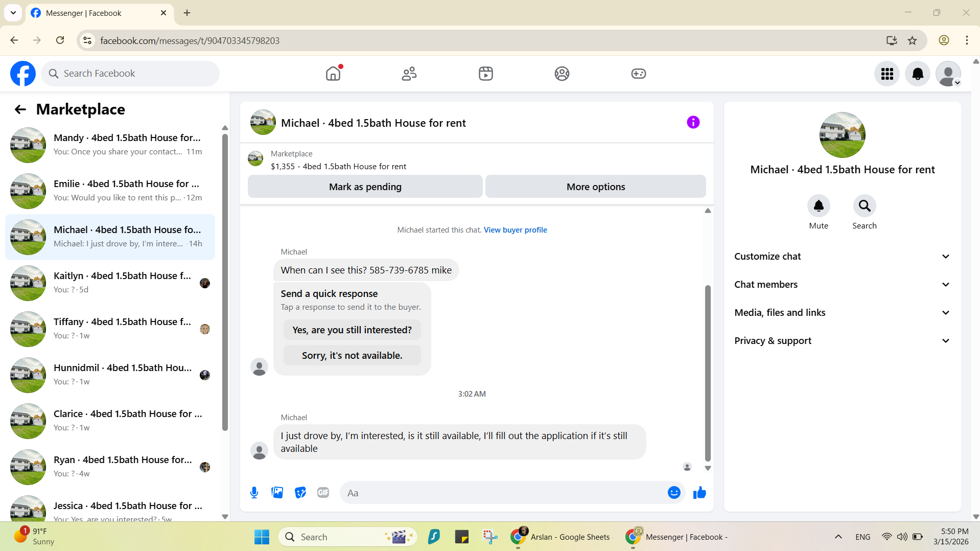Select Michael's conversation in the list
The width and height of the screenshot is (980, 551).
click(110, 237)
